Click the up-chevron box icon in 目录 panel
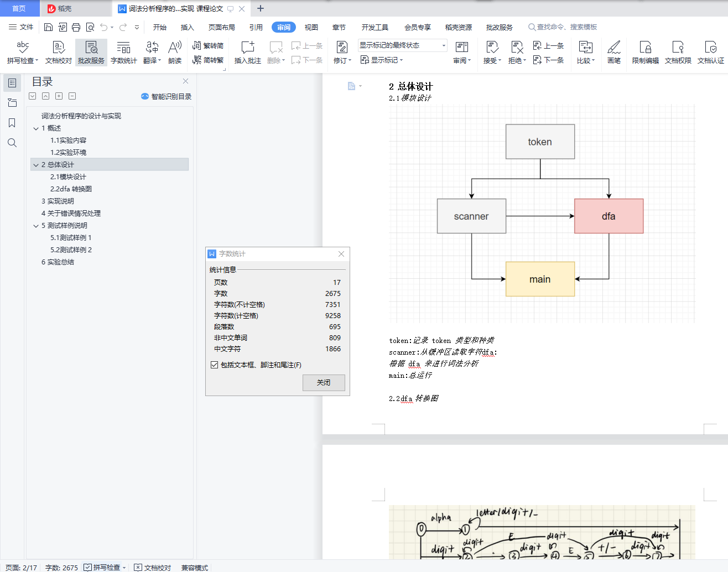 click(45, 96)
